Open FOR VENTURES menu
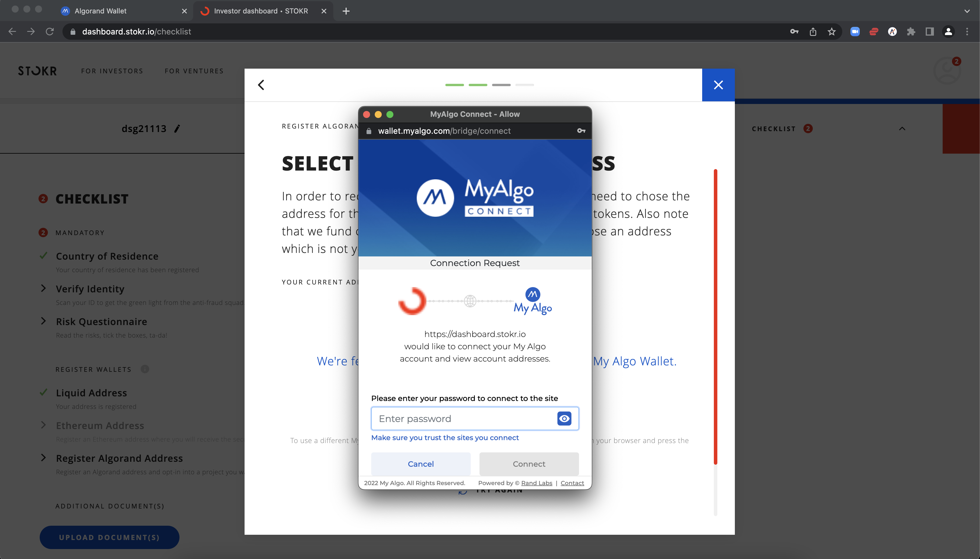The width and height of the screenshot is (980, 559). (x=194, y=71)
